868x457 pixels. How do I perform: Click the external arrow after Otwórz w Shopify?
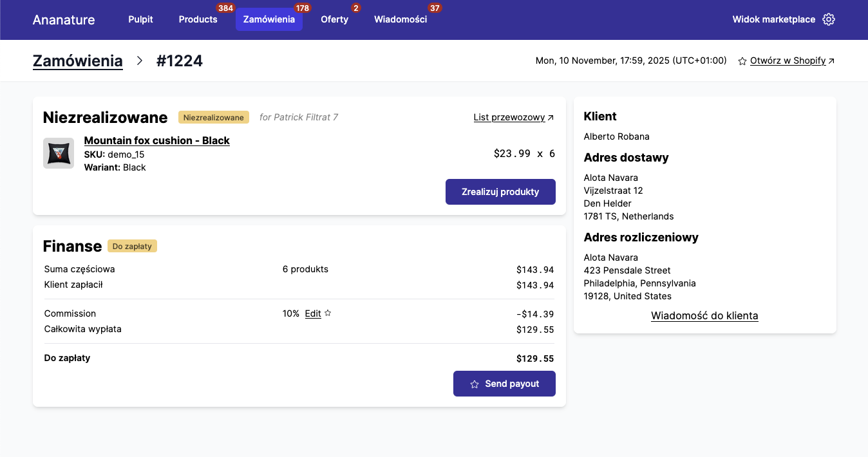pyautogui.click(x=831, y=61)
